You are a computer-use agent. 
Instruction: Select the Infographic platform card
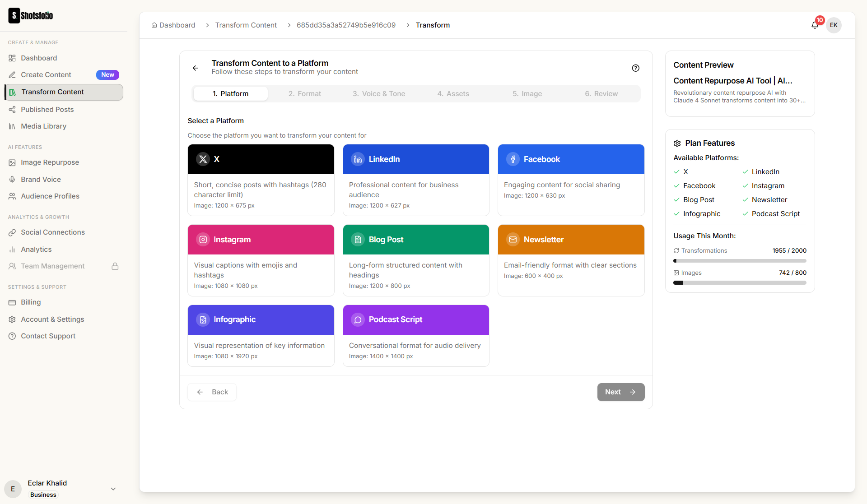tap(261, 336)
